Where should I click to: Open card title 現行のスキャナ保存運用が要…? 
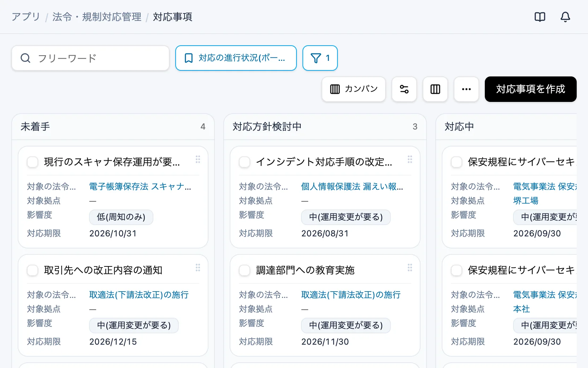point(112,162)
